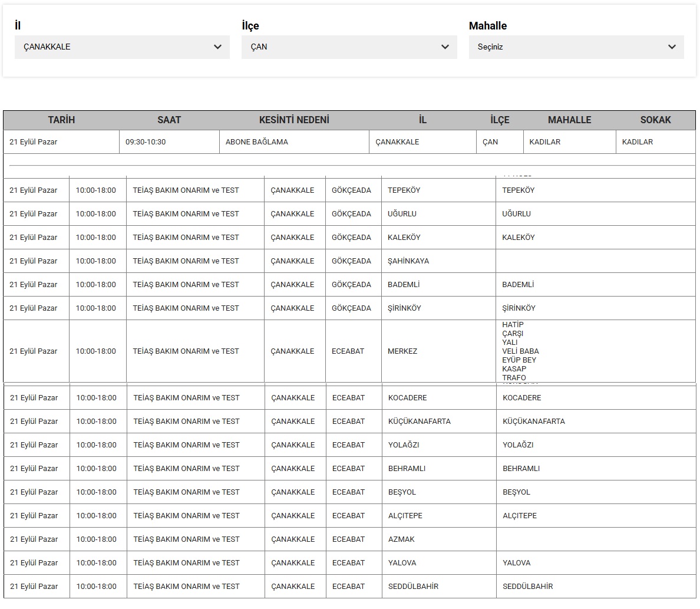Click BADEMLİ in the mahalle column
The height and width of the screenshot is (609, 700).
tap(404, 285)
